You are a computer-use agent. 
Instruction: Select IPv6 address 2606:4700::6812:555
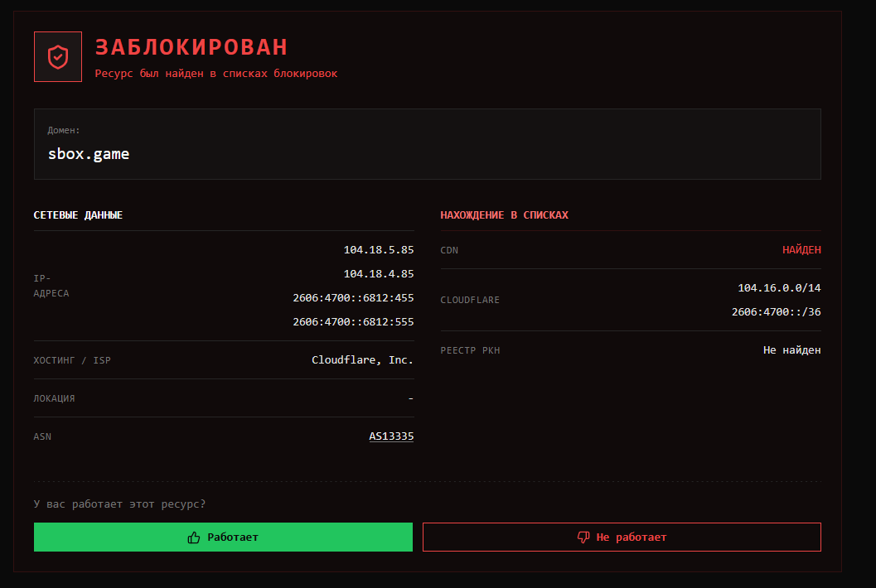353,321
